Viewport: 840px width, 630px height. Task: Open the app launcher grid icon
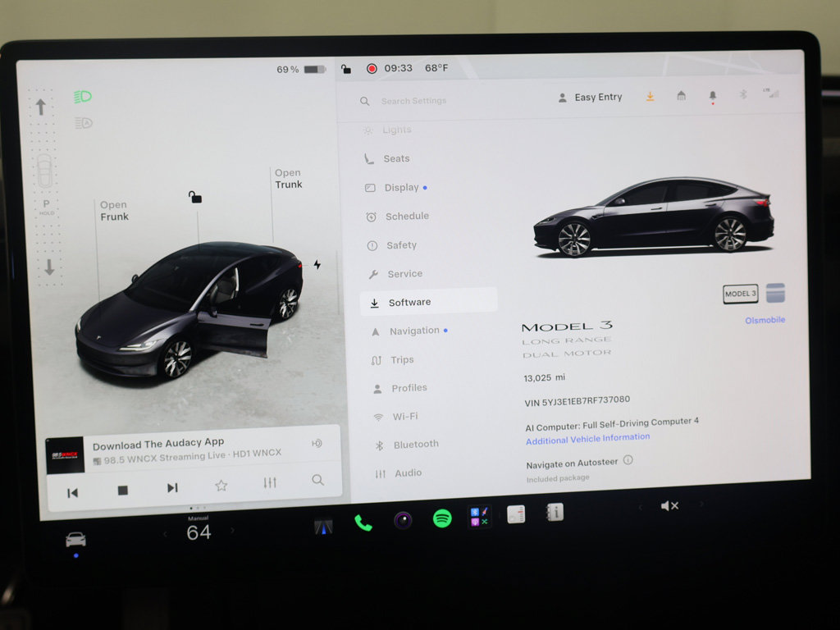tap(479, 517)
